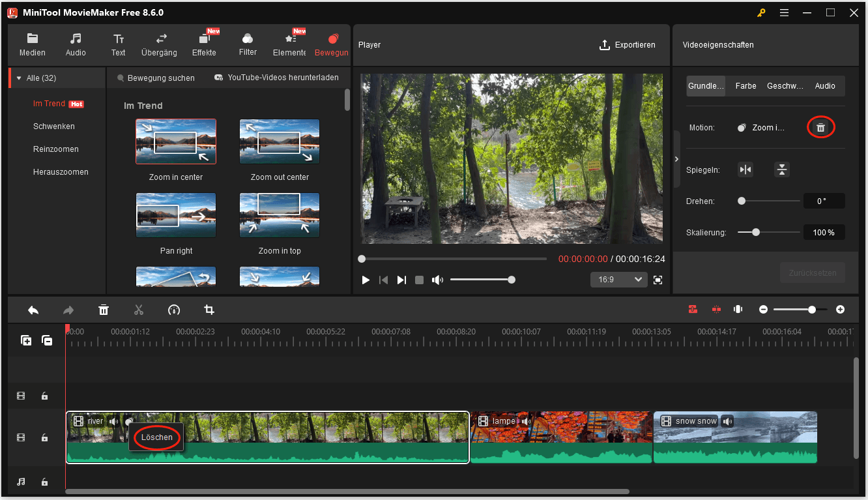868x500 pixels.
Task: Toggle the red magnet snapping icon
Action: pos(693,310)
